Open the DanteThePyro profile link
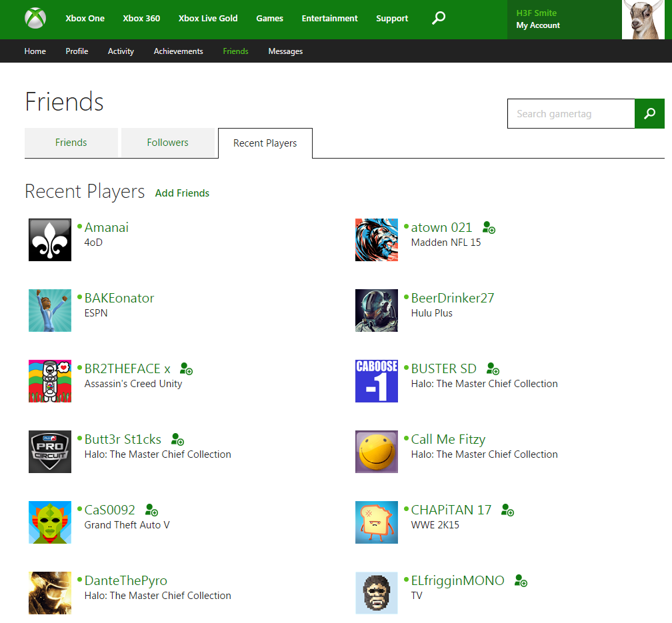The height and width of the screenshot is (623, 672). click(125, 581)
